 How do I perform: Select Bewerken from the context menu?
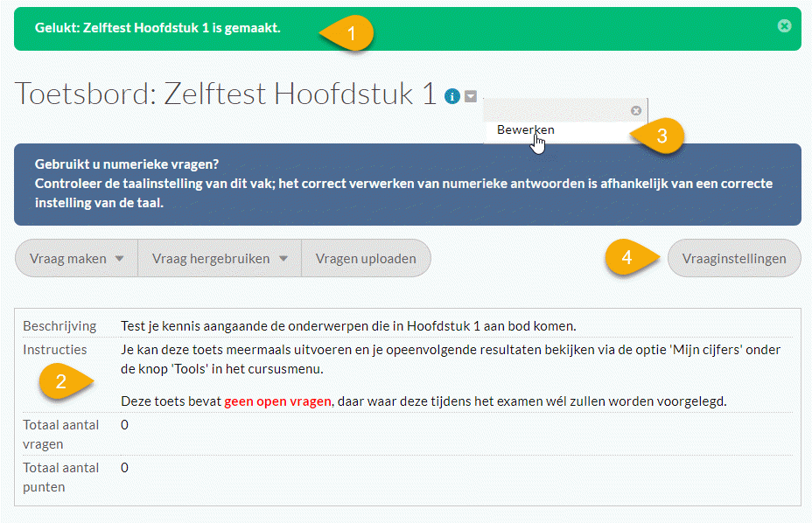click(x=526, y=129)
